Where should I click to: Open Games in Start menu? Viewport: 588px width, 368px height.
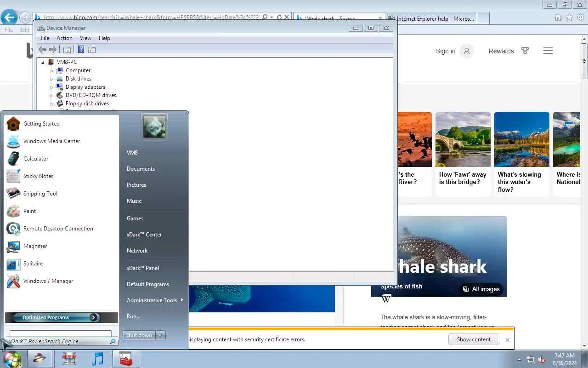click(x=135, y=218)
